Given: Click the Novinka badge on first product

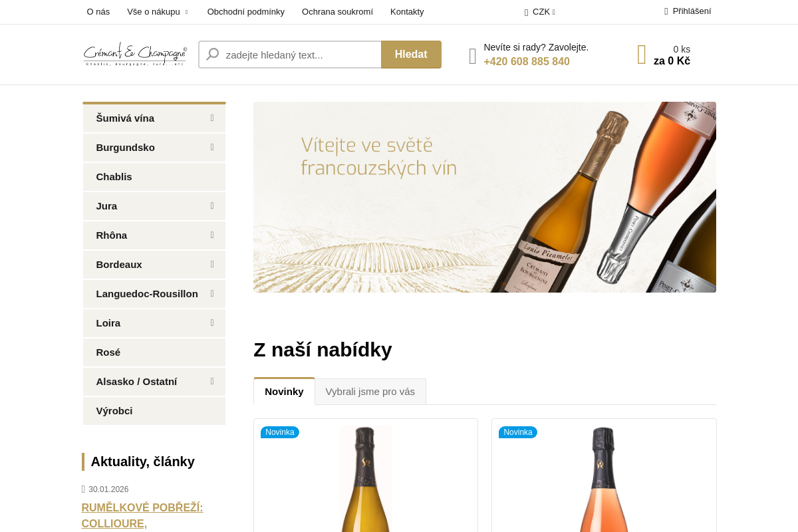Looking at the screenshot, I should (x=280, y=432).
